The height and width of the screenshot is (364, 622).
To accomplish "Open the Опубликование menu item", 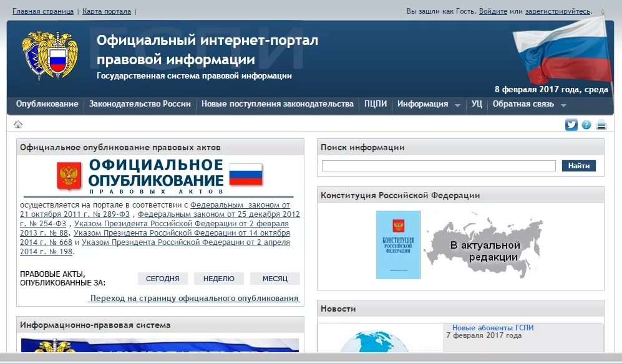I will [x=47, y=104].
